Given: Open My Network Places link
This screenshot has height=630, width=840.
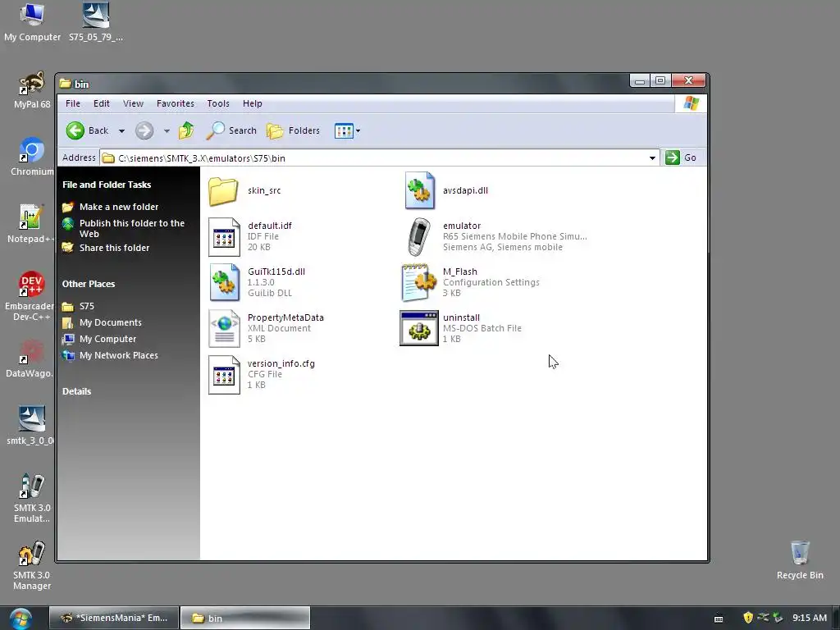Looking at the screenshot, I should [118, 355].
